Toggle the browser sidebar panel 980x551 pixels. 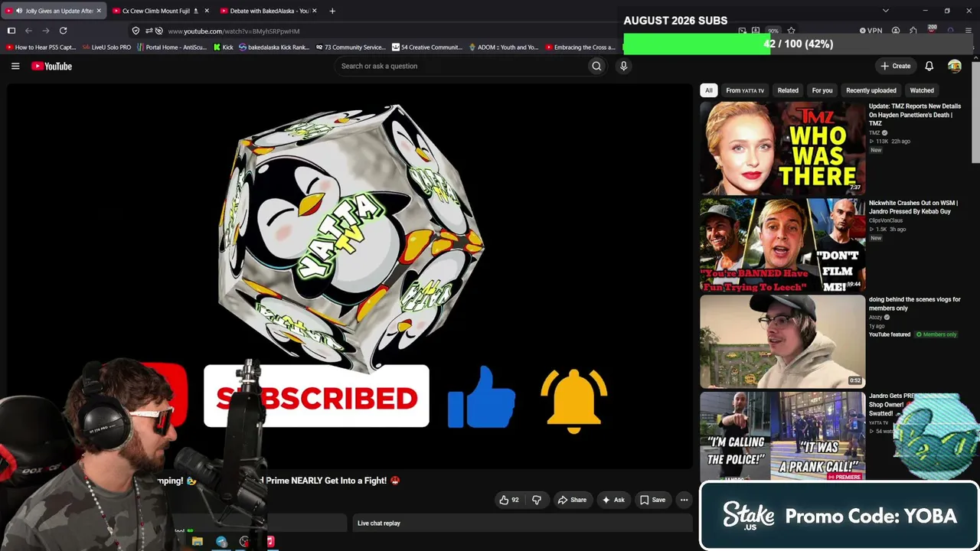coord(11,31)
